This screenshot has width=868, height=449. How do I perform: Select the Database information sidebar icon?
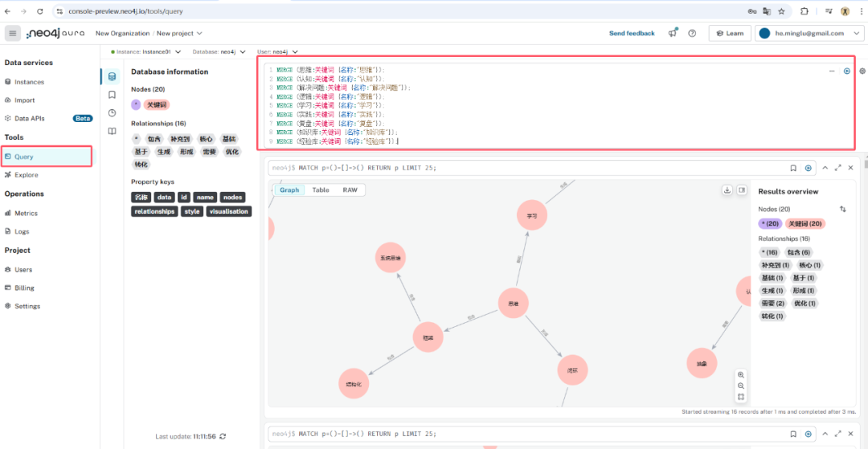pos(113,77)
